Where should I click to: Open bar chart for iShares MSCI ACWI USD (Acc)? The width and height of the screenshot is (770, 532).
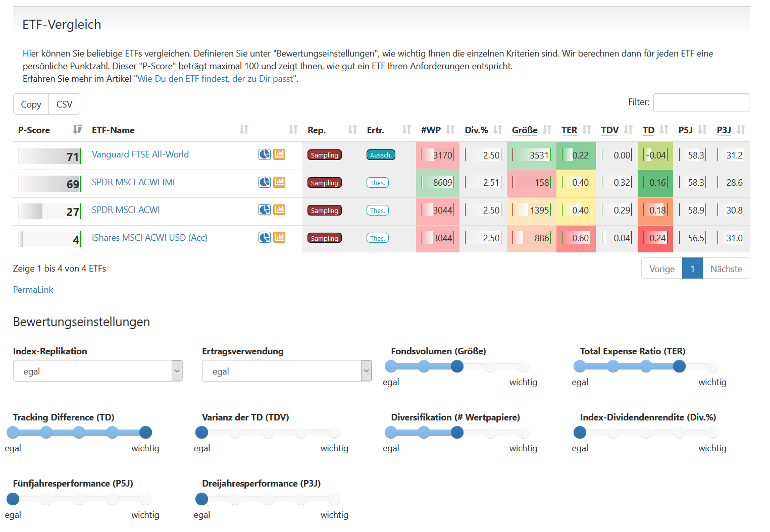click(279, 238)
